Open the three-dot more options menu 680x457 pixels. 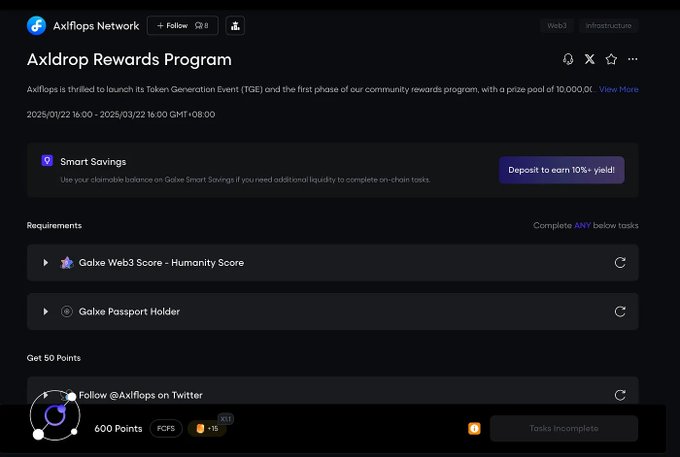633,59
